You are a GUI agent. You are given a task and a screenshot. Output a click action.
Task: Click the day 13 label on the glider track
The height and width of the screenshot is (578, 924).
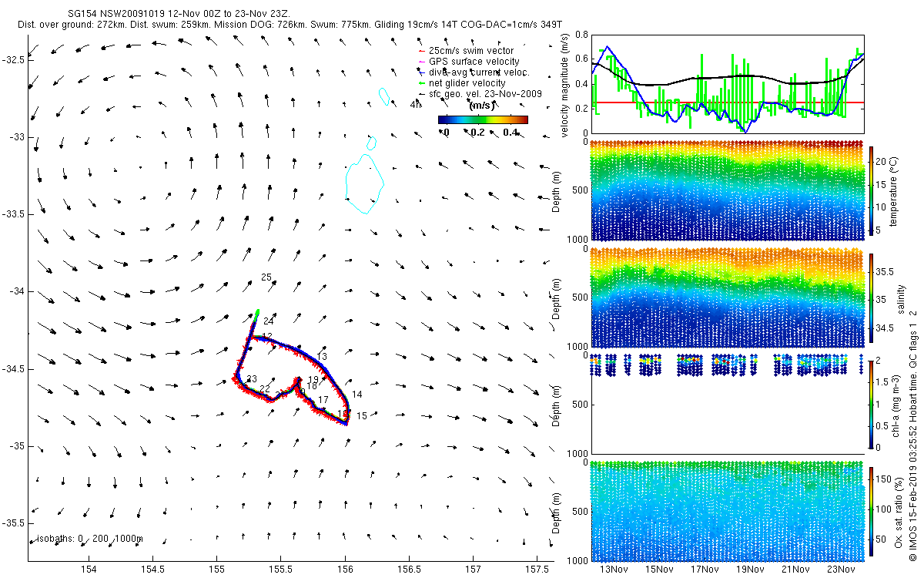click(x=322, y=357)
